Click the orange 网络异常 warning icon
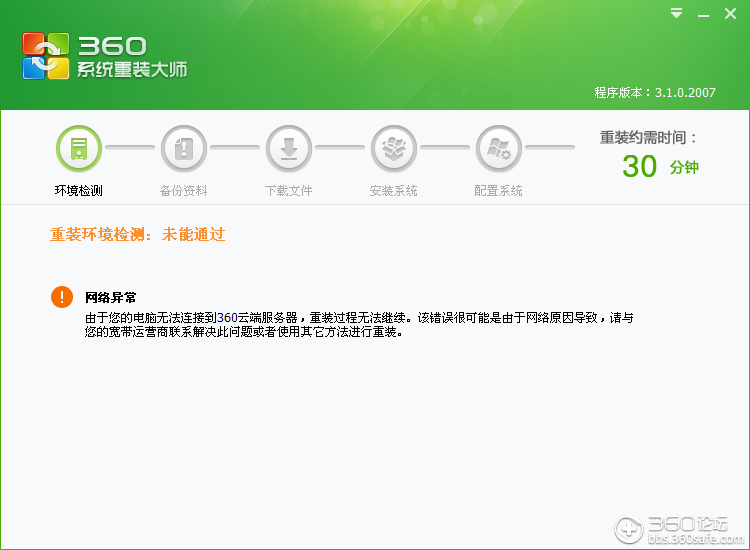Image resolution: width=750 pixels, height=550 pixels. click(x=62, y=297)
